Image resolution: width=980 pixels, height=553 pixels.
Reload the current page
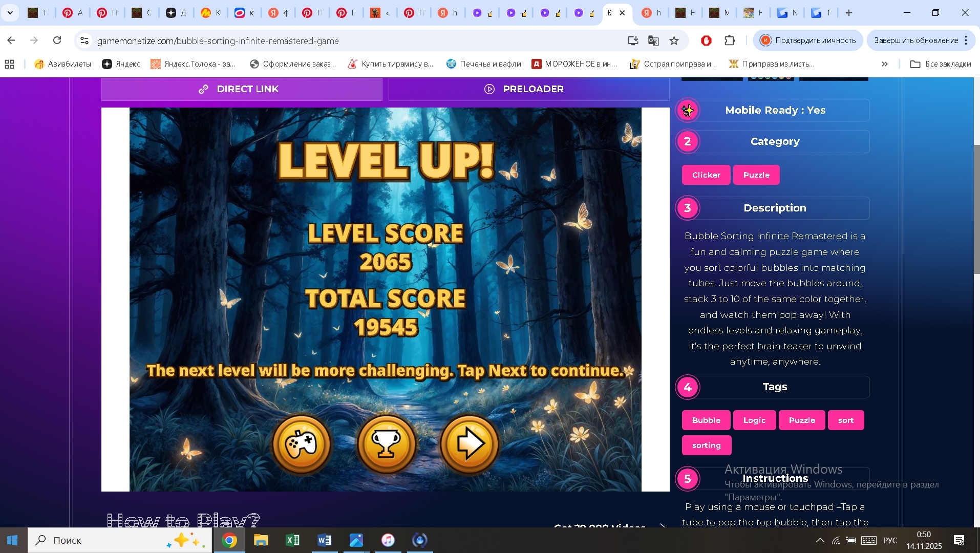pos(57,40)
